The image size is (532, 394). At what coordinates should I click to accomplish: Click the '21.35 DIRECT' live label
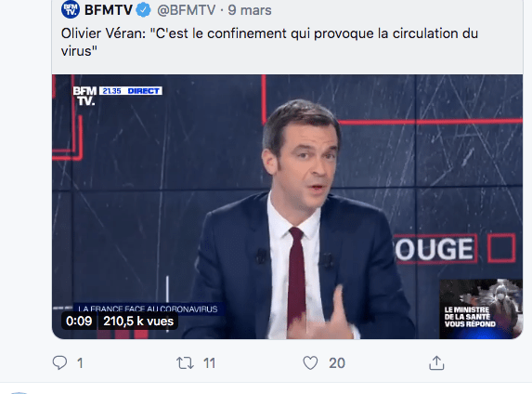tap(131, 91)
